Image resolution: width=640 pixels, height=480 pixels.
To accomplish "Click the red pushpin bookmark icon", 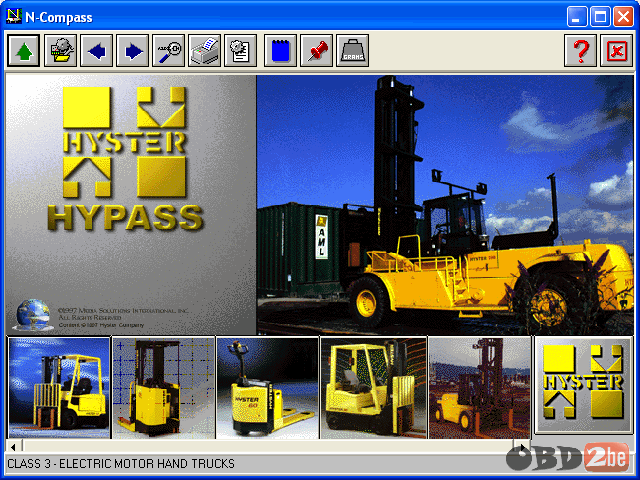I will click(316, 51).
